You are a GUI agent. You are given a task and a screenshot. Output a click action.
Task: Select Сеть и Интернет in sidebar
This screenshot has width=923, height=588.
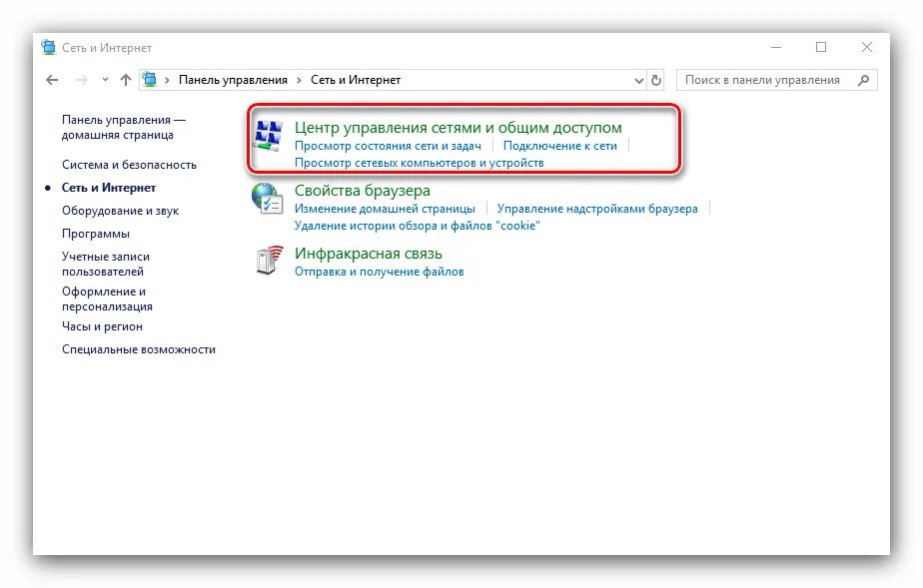(109, 188)
